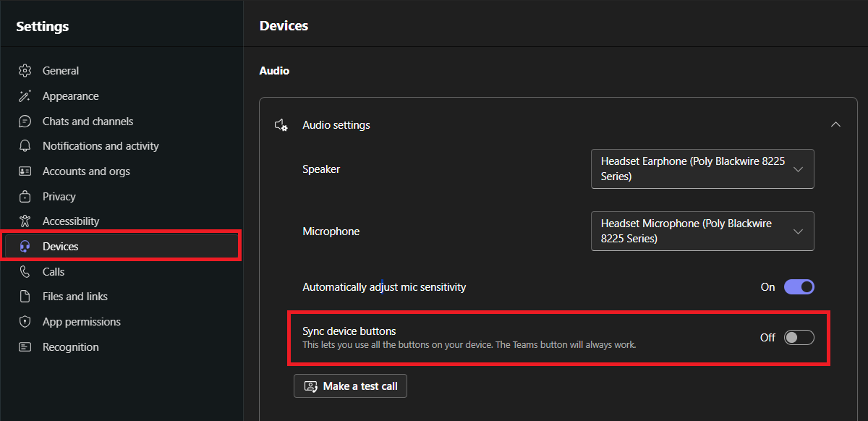Click the App permissions shield icon
Screen dimensions: 868x421
click(25, 322)
